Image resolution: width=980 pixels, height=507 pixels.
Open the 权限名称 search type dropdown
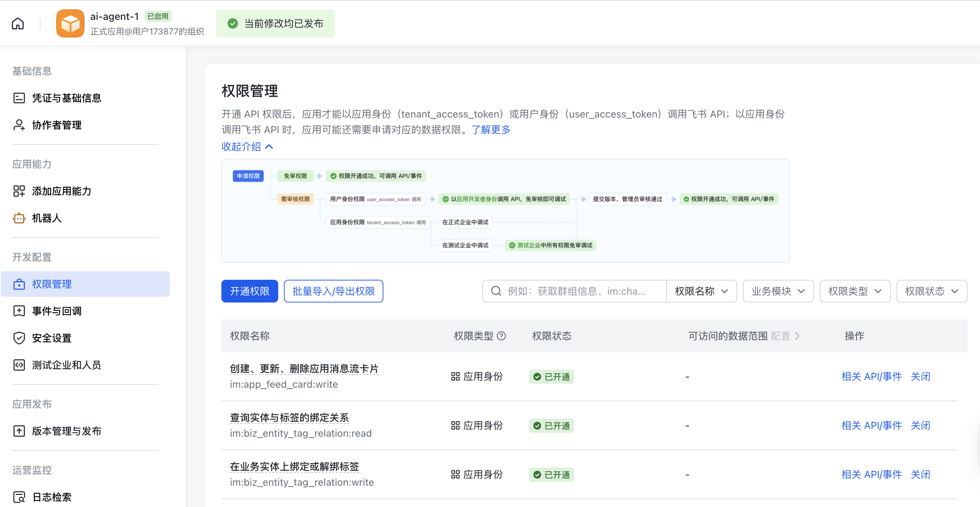701,291
